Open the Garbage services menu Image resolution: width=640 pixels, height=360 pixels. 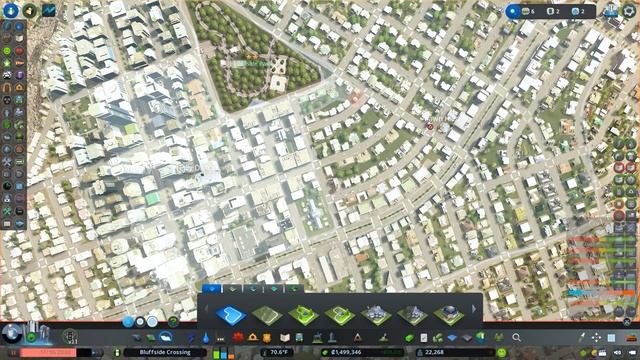(220, 338)
